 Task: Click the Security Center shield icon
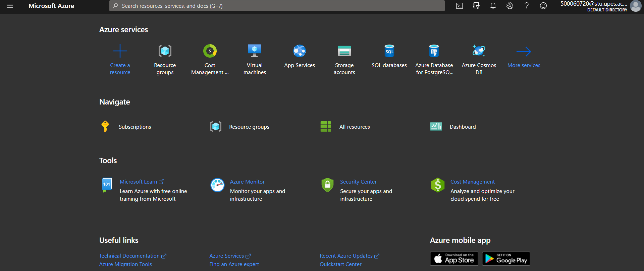(x=327, y=185)
